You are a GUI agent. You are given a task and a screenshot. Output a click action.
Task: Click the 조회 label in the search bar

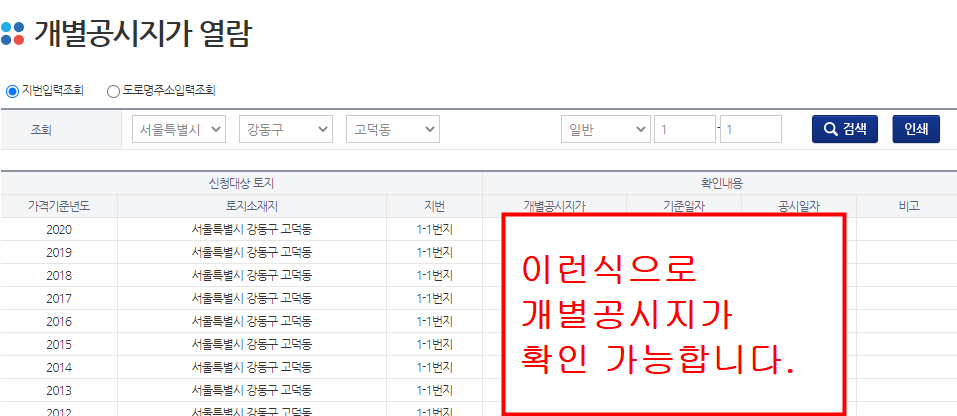click(42, 129)
